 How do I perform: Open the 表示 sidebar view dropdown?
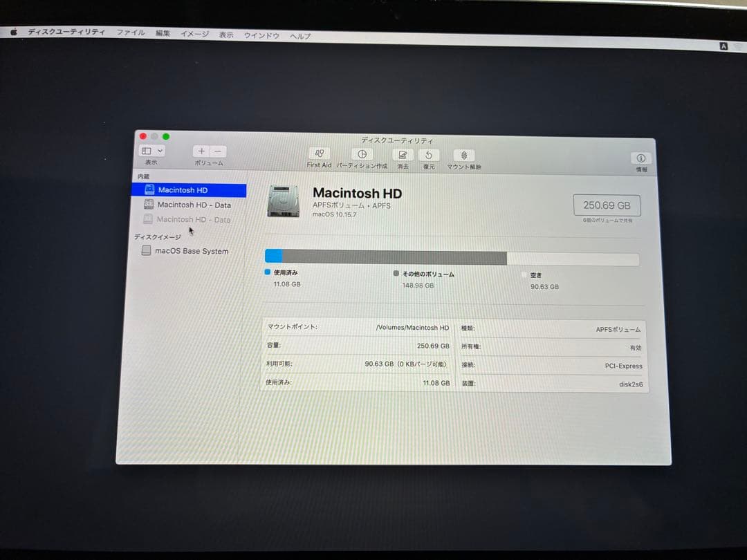[x=151, y=151]
